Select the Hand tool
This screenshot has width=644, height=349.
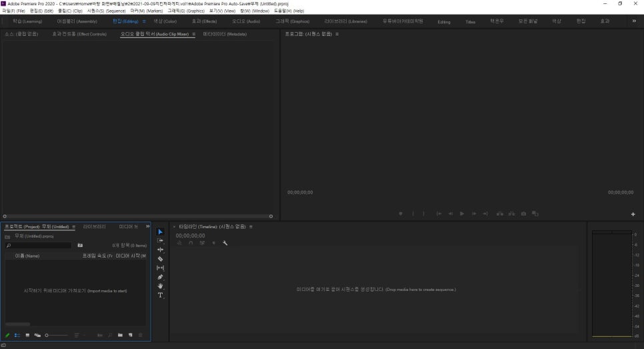(x=160, y=286)
